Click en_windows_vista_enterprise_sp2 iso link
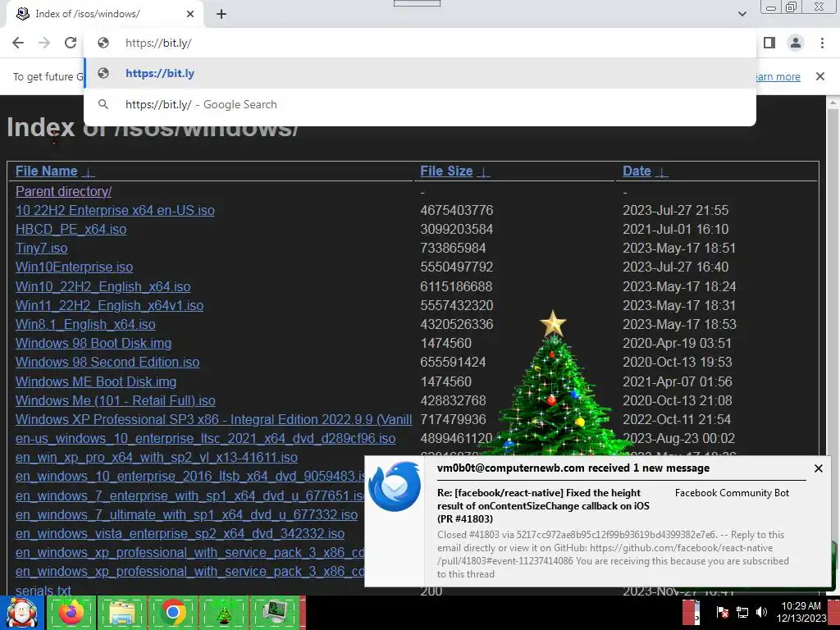840x630 pixels. pos(180,533)
